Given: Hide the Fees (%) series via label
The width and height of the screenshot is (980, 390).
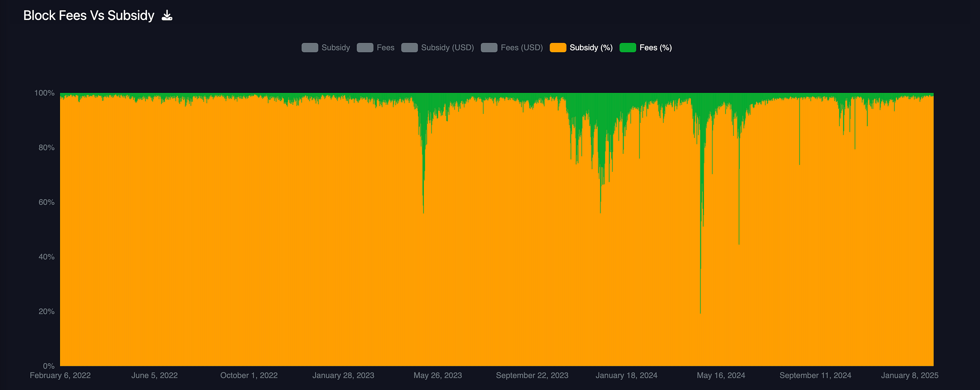Looking at the screenshot, I should 656,48.
